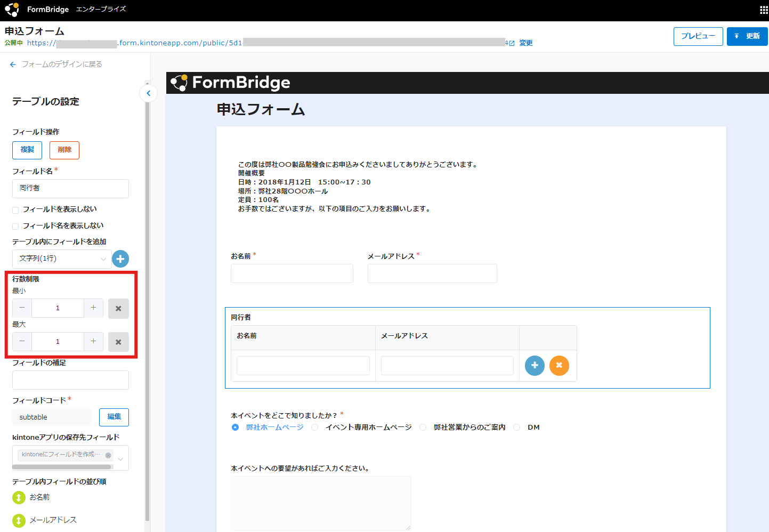This screenshot has height=532, width=769.
Task: Increase the 最小 value with the plus button
Action: (93, 308)
